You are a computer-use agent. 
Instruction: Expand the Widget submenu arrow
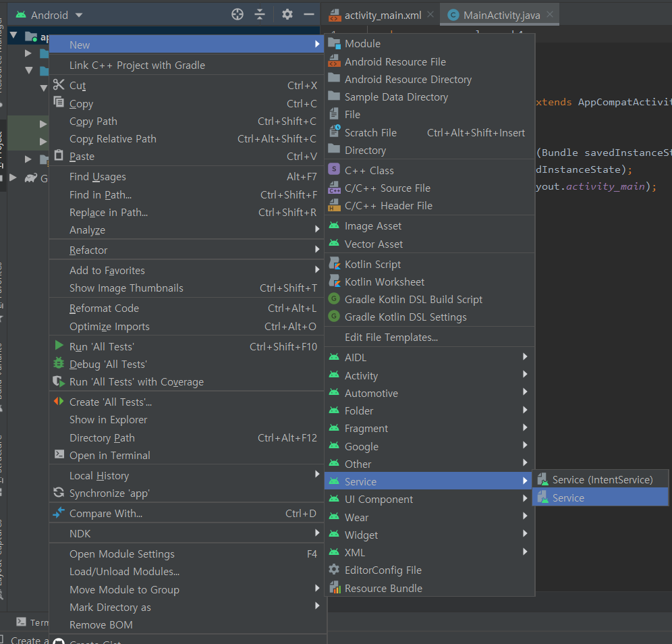point(525,534)
